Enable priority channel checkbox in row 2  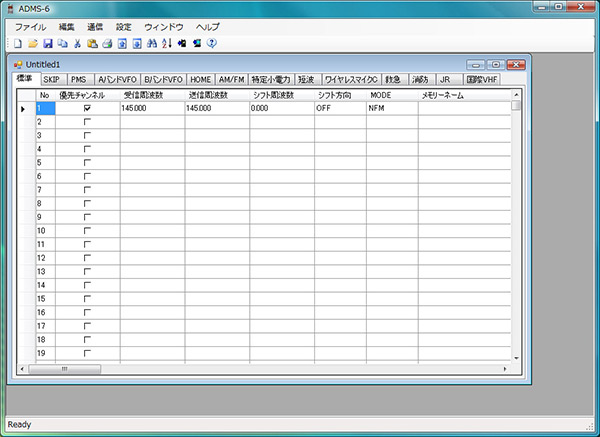tap(87, 121)
